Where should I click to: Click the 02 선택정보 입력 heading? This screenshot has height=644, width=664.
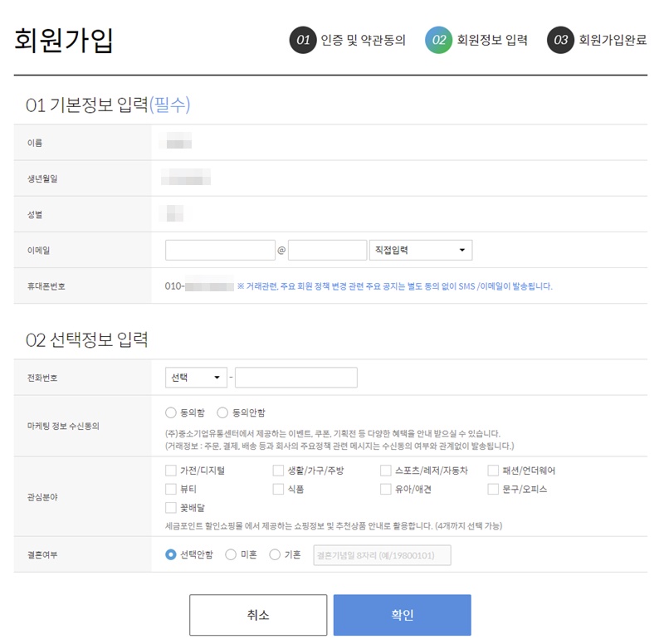coord(87,340)
